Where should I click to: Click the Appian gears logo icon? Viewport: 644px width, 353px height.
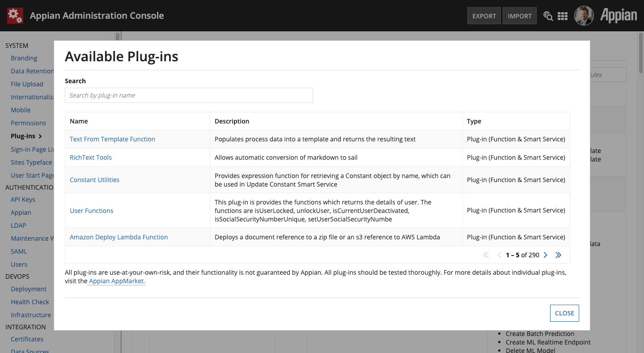point(15,16)
